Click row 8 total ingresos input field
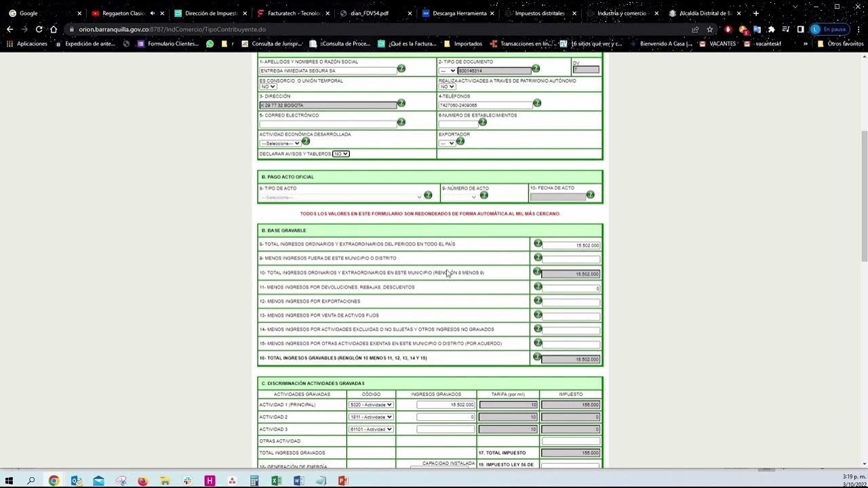This screenshot has height=488, width=868. pyautogui.click(x=571, y=245)
